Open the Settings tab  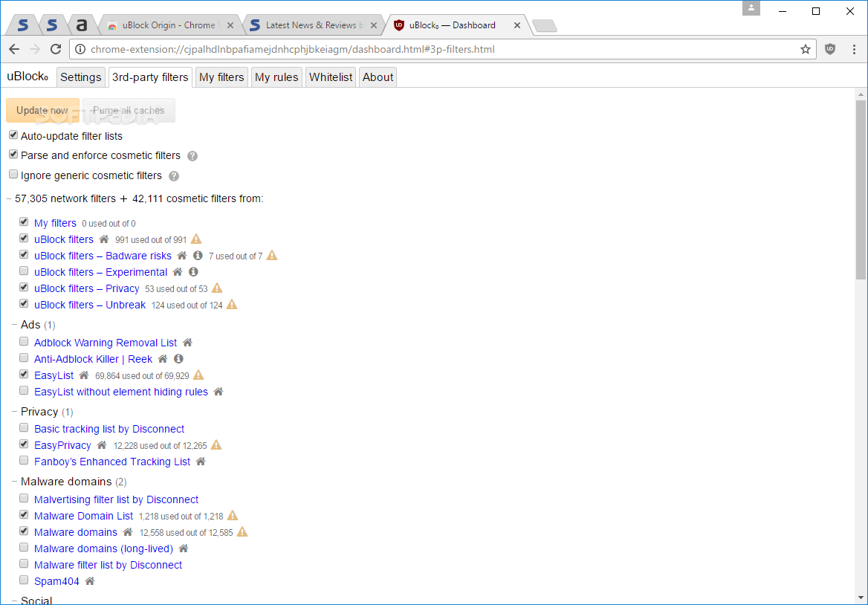80,77
